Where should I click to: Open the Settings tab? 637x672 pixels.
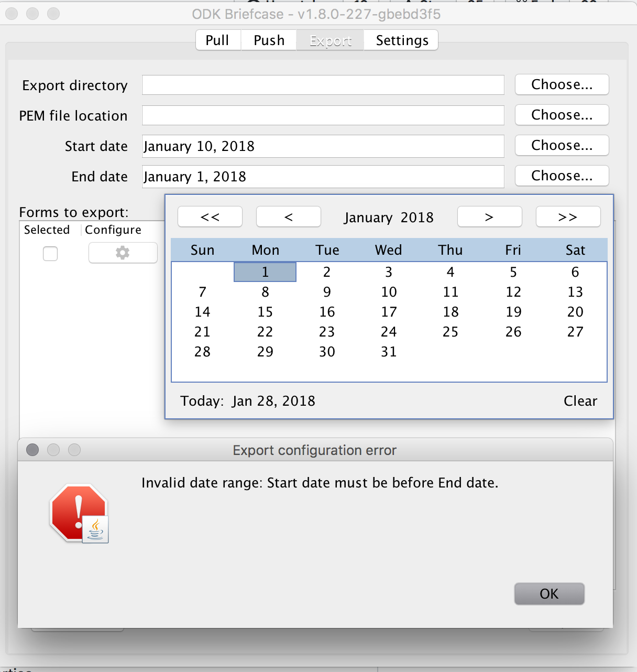(401, 40)
